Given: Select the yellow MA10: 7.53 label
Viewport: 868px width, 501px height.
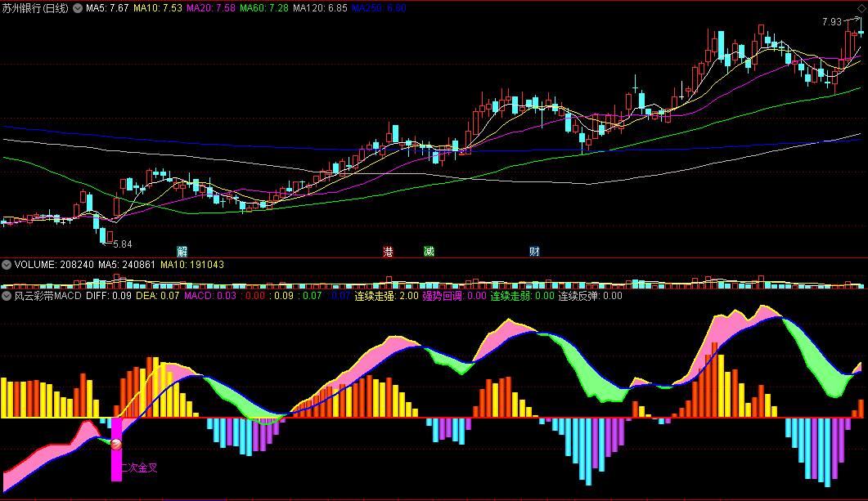Looking at the screenshot, I should [x=158, y=8].
